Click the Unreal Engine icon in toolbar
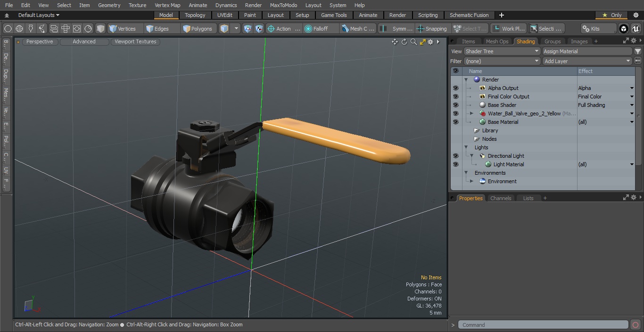Screen dimensions: 644x332 636,29
